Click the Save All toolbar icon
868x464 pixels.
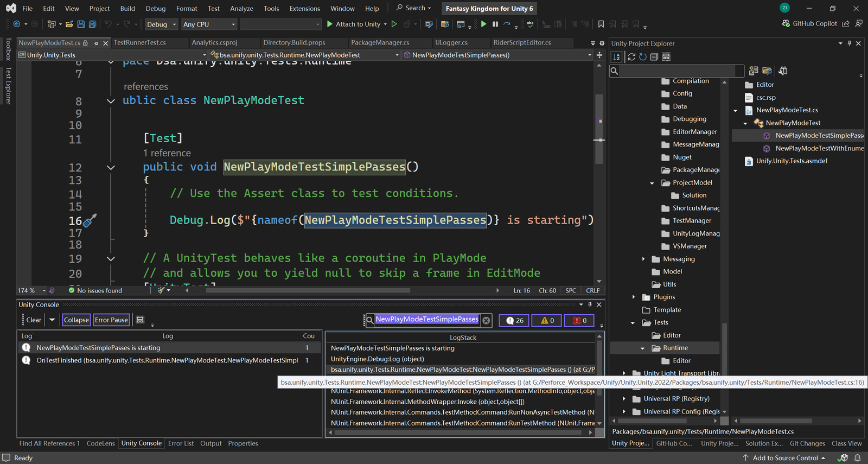[x=92, y=24]
